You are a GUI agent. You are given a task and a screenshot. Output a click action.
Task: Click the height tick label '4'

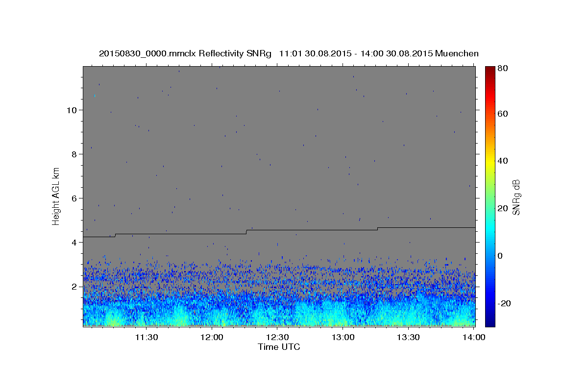[74, 243]
